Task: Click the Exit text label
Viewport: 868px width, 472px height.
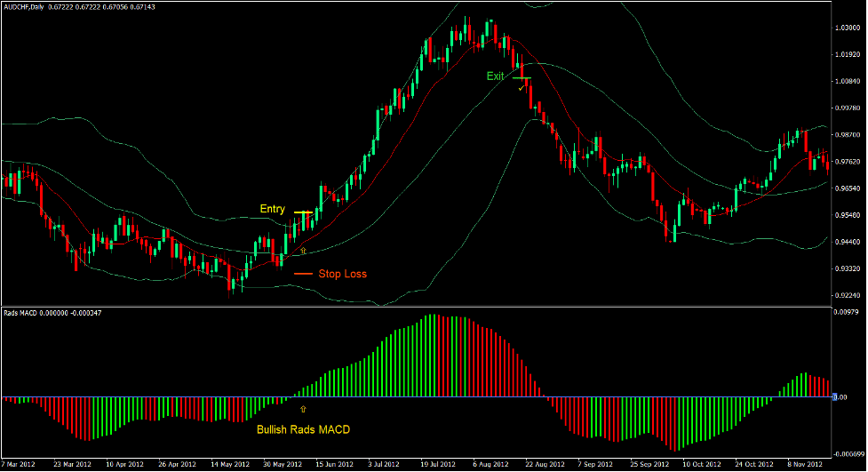Action: [495, 76]
